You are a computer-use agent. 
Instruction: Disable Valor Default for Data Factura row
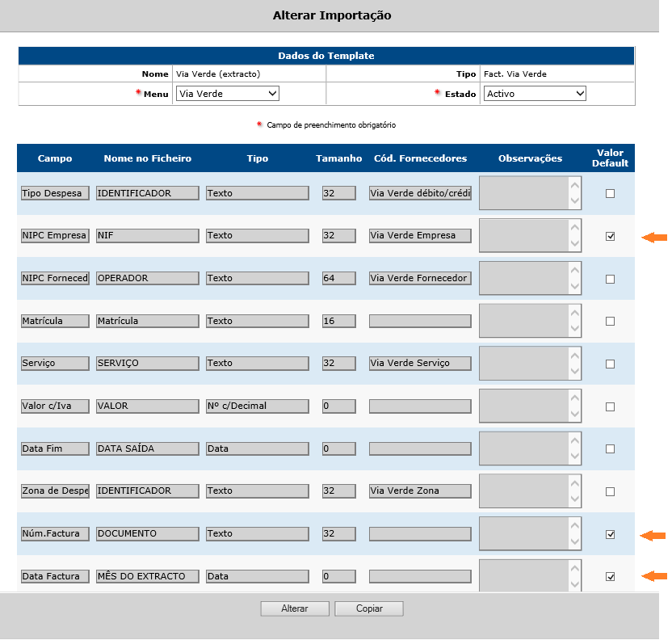click(x=610, y=576)
